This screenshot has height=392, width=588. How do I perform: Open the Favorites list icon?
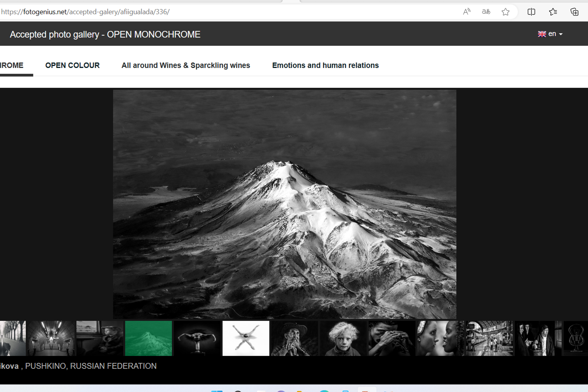[x=553, y=12]
